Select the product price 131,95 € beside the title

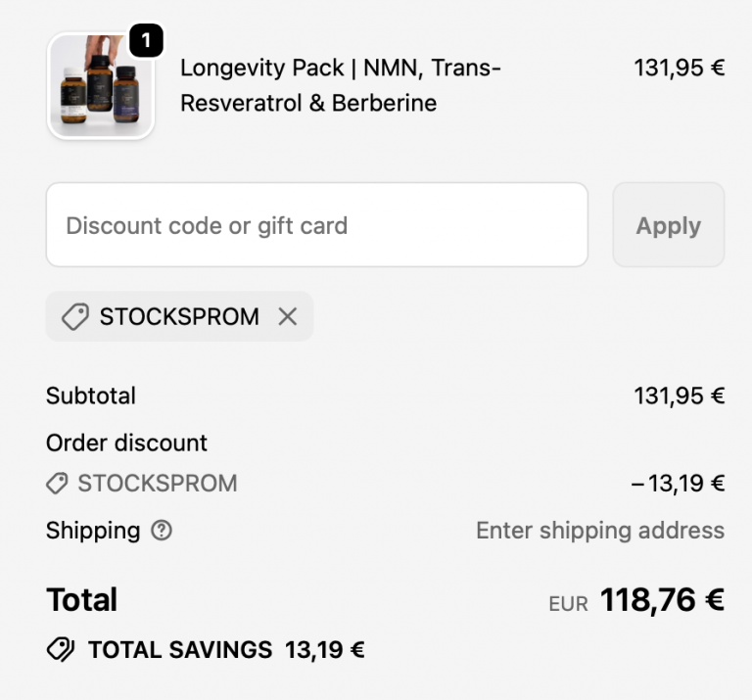[679, 69]
